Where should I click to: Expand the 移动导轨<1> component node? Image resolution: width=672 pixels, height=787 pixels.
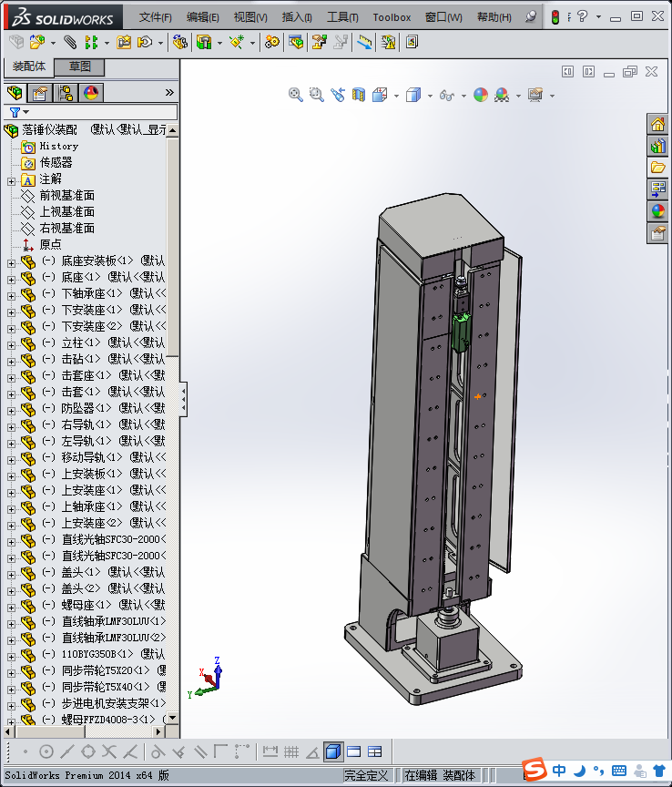(x=11, y=460)
